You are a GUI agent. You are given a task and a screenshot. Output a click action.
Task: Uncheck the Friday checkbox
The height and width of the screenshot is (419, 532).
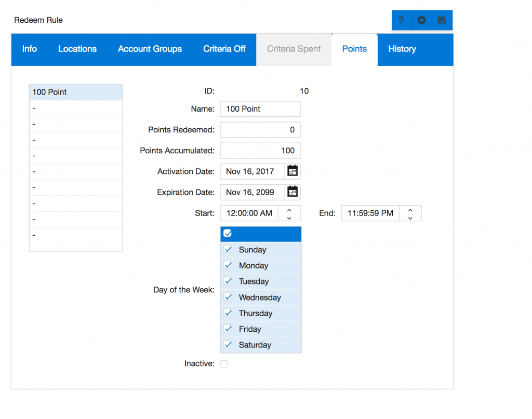pyautogui.click(x=228, y=329)
